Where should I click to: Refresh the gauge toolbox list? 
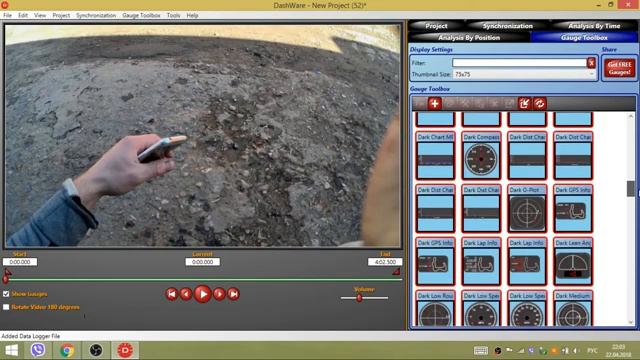pos(540,104)
